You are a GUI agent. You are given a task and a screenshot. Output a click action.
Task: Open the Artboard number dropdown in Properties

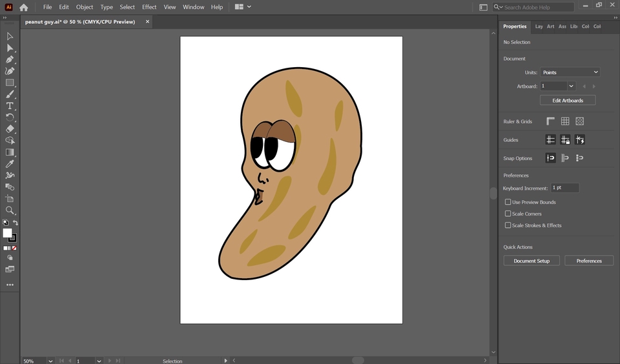[571, 86]
